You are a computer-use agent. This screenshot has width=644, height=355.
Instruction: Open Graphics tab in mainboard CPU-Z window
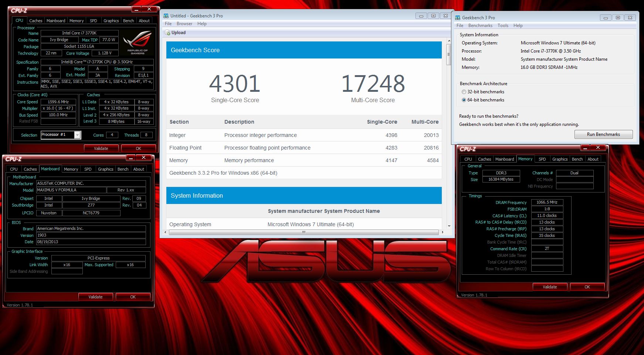(x=106, y=169)
